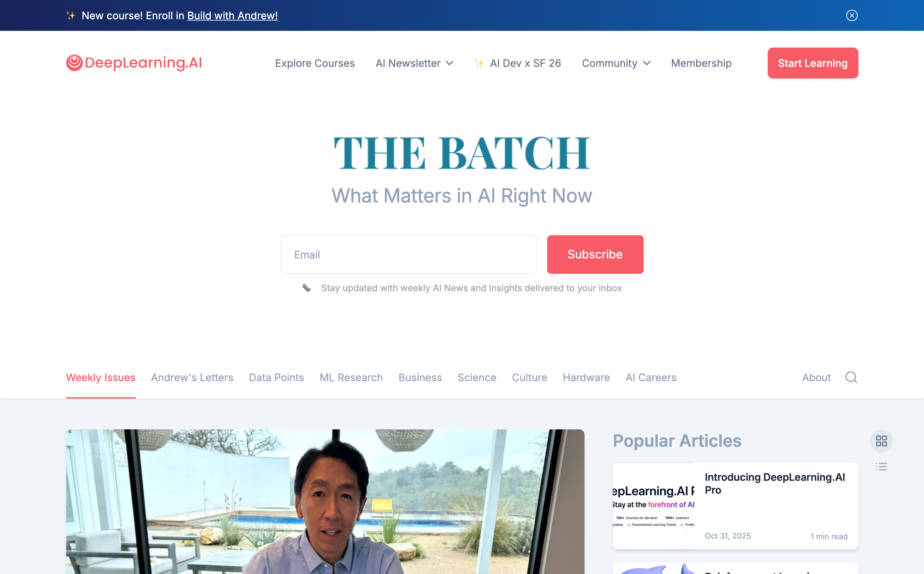Switch Popular Articles to list view
This screenshot has width=924, height=574.
click(x=882, y=467)
